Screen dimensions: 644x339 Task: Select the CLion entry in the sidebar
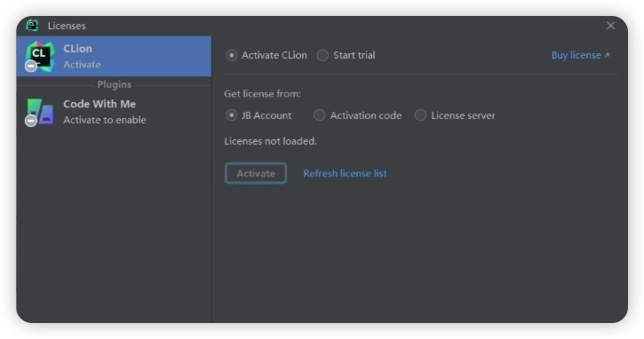[114, 56]
